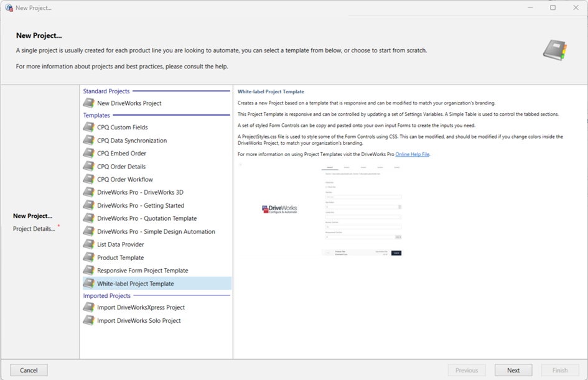
Task: Open the New Project... wizard step
Action: [32, 216]
